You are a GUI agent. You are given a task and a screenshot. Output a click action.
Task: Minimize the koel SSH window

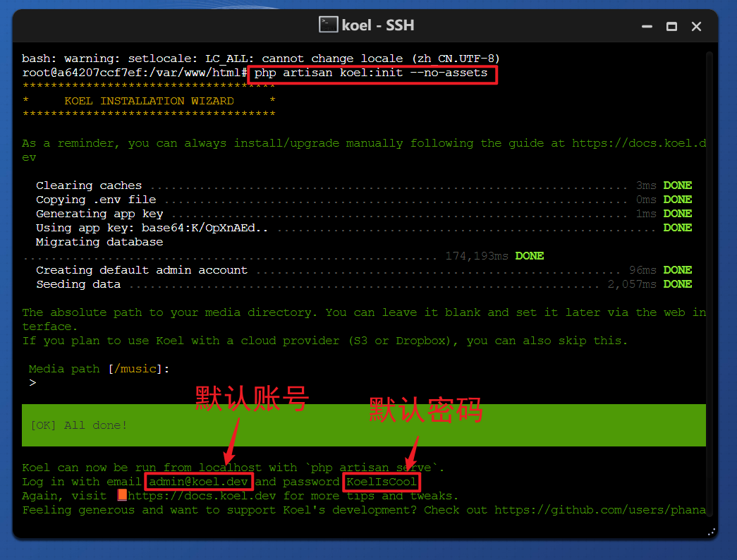647,26
